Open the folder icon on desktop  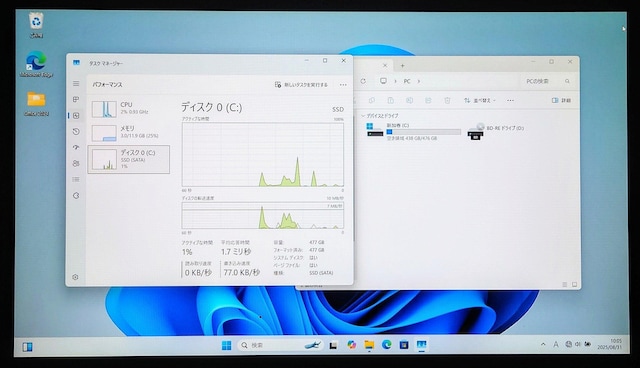(36, 104)
